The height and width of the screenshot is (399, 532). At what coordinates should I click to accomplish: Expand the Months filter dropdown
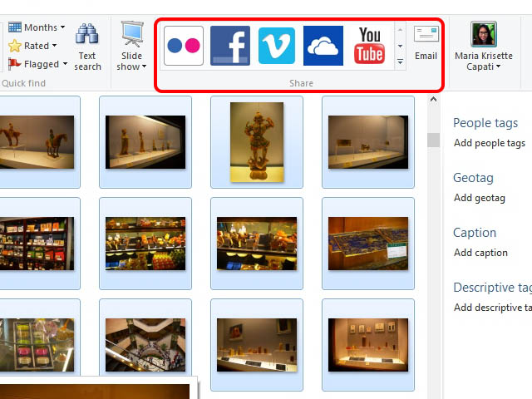click(x=63, y=27)
